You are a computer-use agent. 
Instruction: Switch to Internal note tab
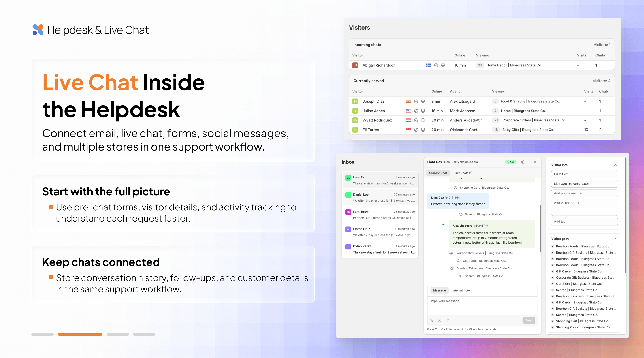tap(461, 290)
